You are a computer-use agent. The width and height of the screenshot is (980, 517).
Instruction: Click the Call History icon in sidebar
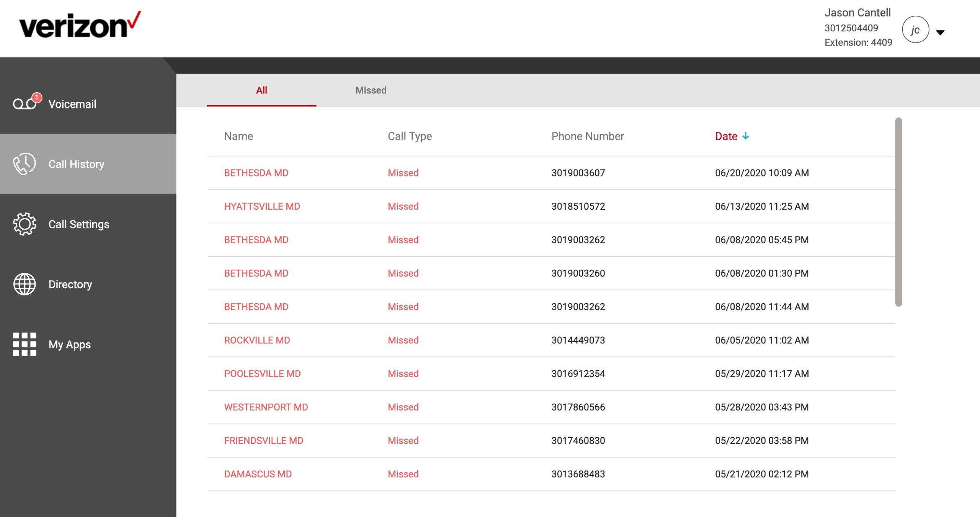pyautogui.click(x=23, y=164)
